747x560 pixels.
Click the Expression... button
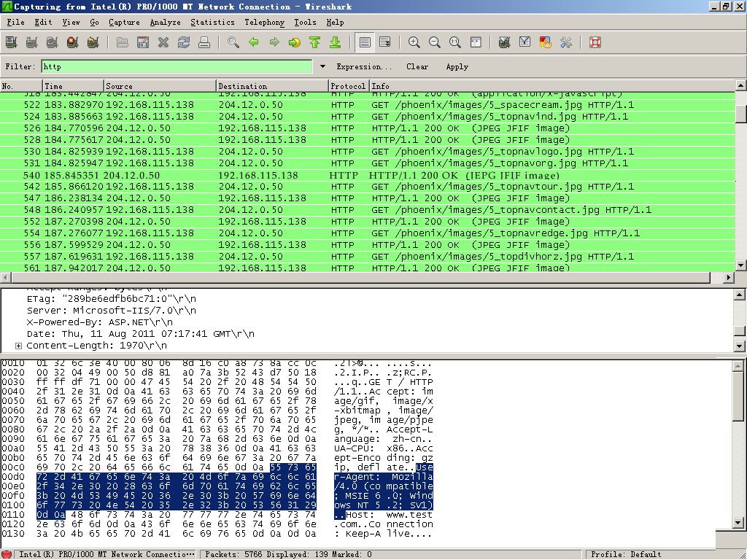tap(364, 66)
